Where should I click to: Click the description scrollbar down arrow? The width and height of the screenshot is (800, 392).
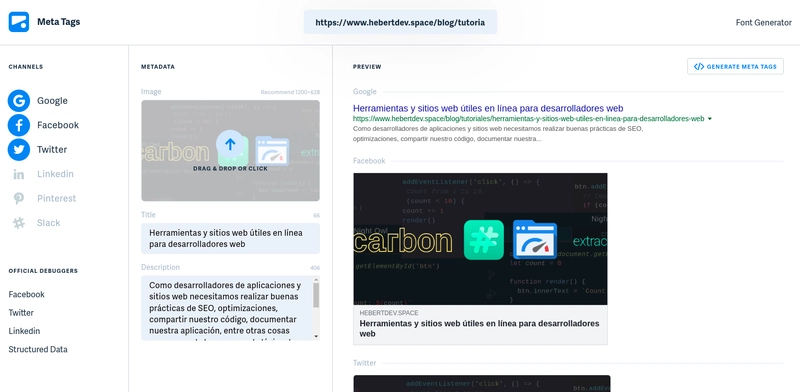316,336
